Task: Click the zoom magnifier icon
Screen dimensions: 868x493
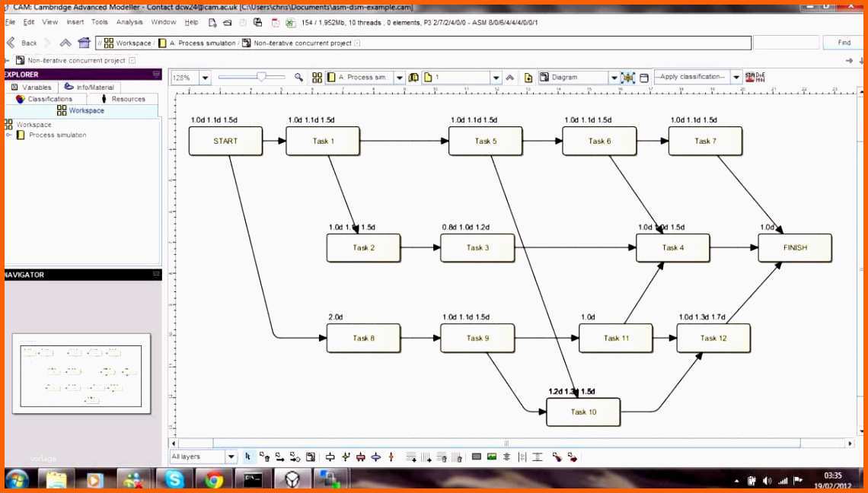Action: (298, 78)
